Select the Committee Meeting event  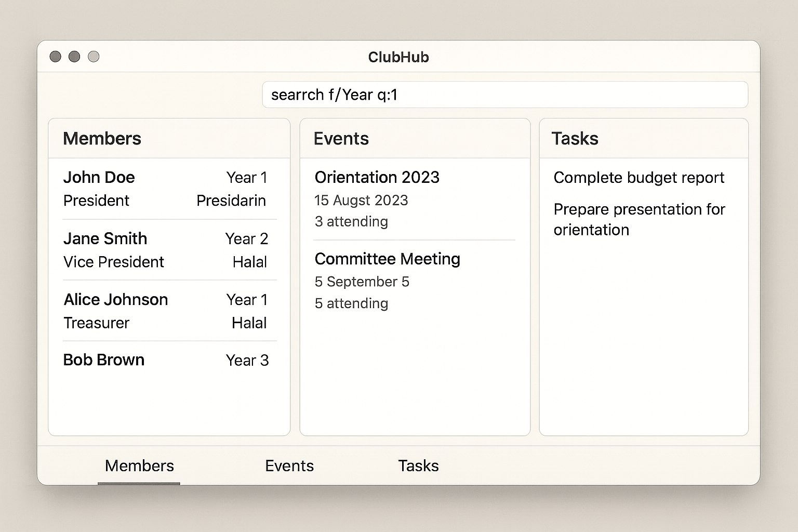click(x=387, y=259)
